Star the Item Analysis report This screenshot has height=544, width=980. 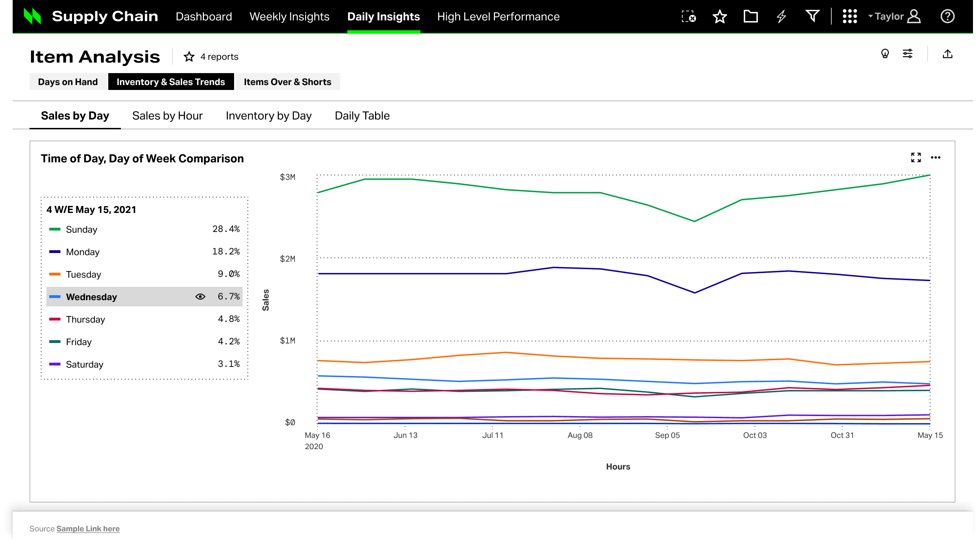coord(189,57)
